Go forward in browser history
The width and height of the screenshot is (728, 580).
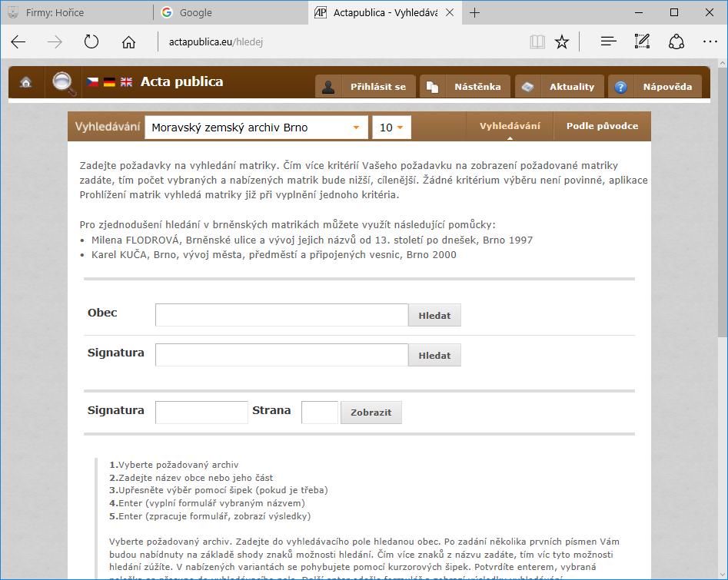[x=55, y=41]
